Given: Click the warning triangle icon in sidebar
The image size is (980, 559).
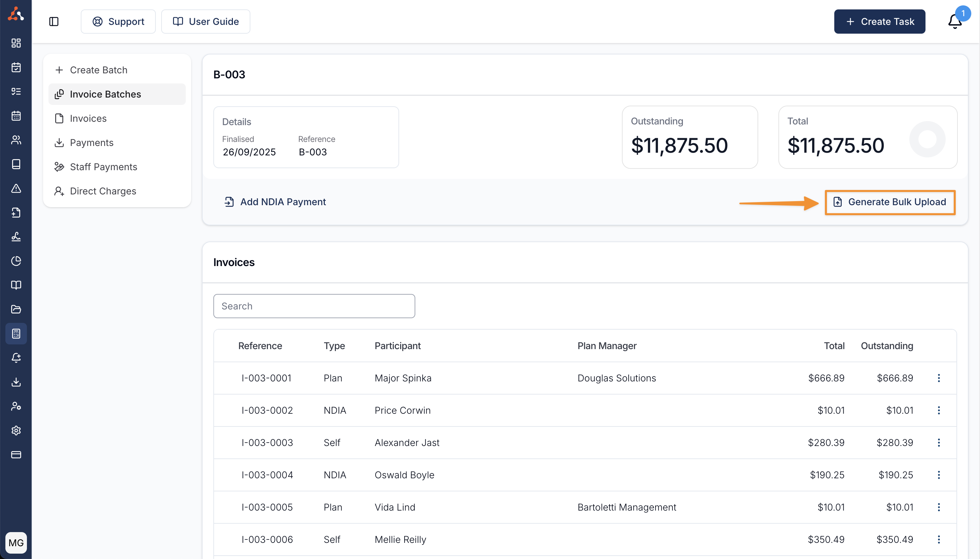Looking at the screenshot, I should [x=16, y=188].
